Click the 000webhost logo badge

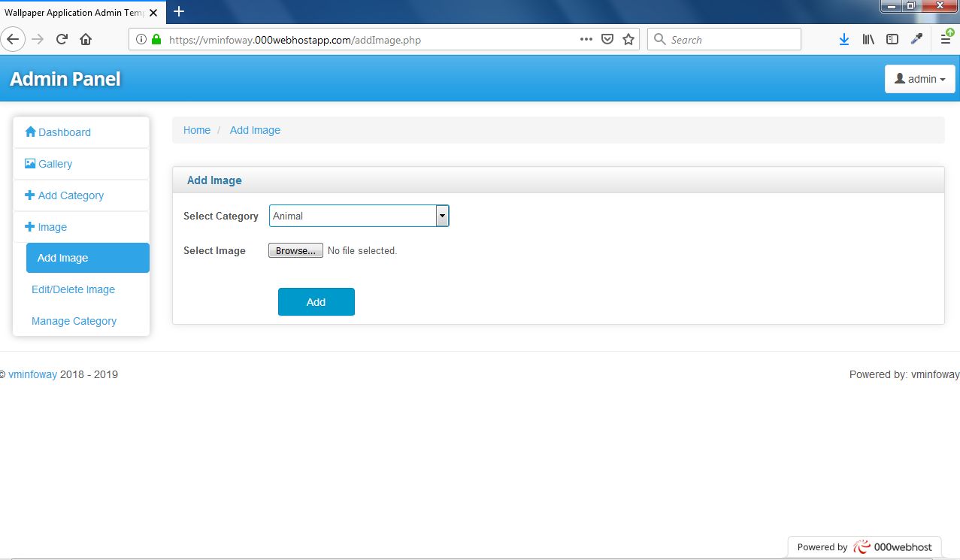pyautogui.click(x=865, y=547)
